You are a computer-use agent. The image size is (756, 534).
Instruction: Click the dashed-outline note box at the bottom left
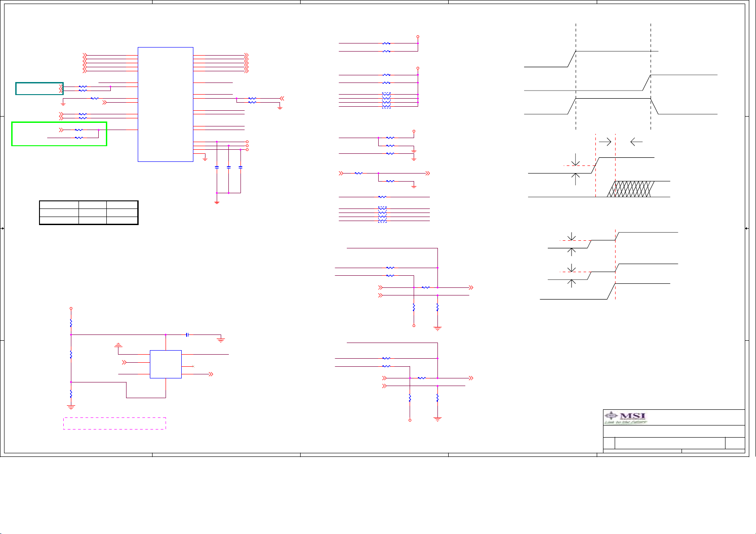click(x=115, y=423)
